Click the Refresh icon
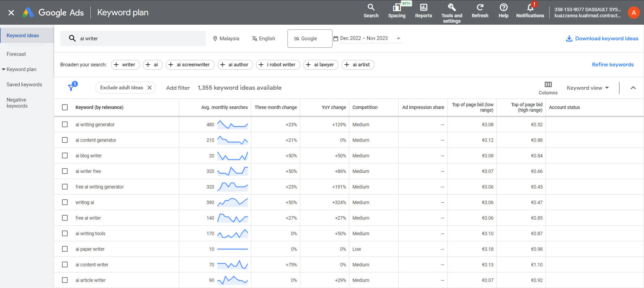 (x=479, y=11)
